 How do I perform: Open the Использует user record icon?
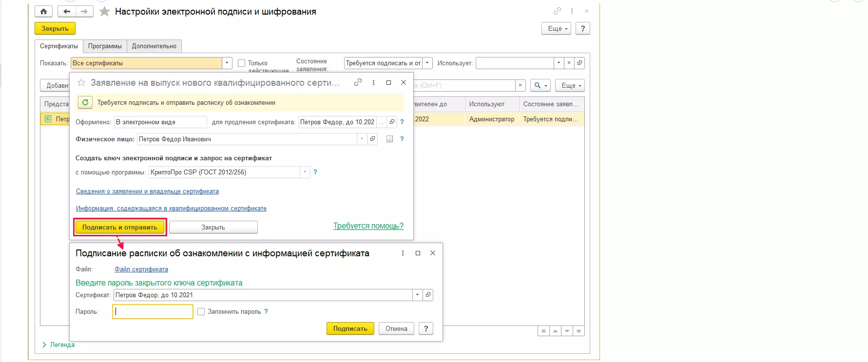click(x=579, y=63)
